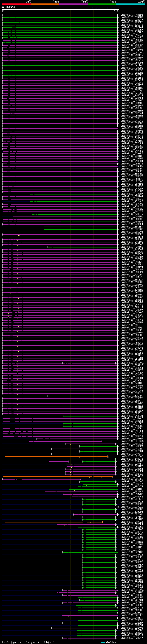
Task: Select the UniRef100_C5MIM8 label
Action: click(x=132, y=88)
